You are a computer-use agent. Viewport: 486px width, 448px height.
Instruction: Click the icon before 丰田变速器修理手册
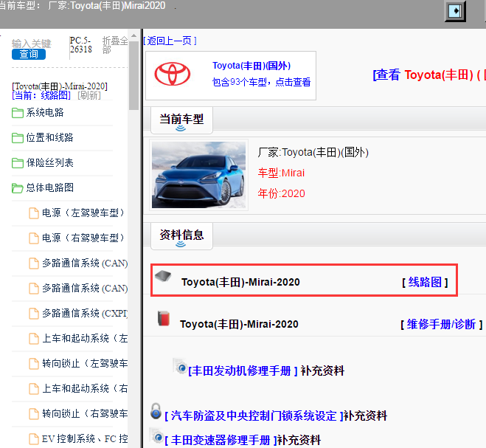[156, 435]
